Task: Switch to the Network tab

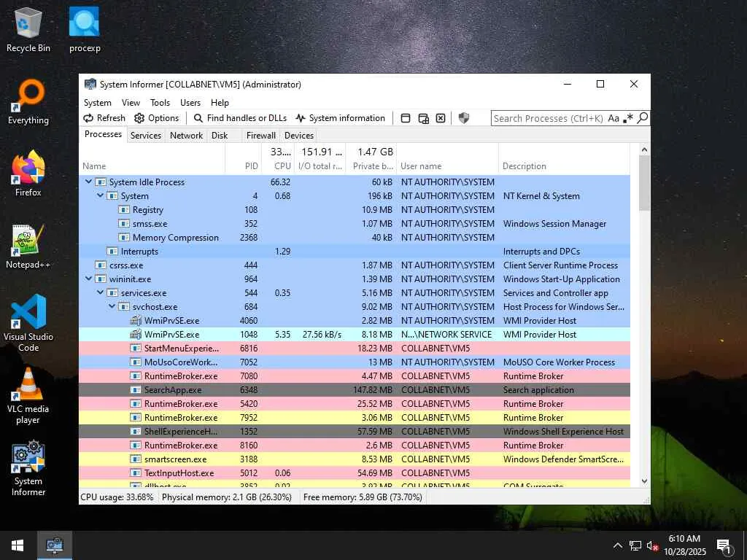Action: [x=186, y=135]
